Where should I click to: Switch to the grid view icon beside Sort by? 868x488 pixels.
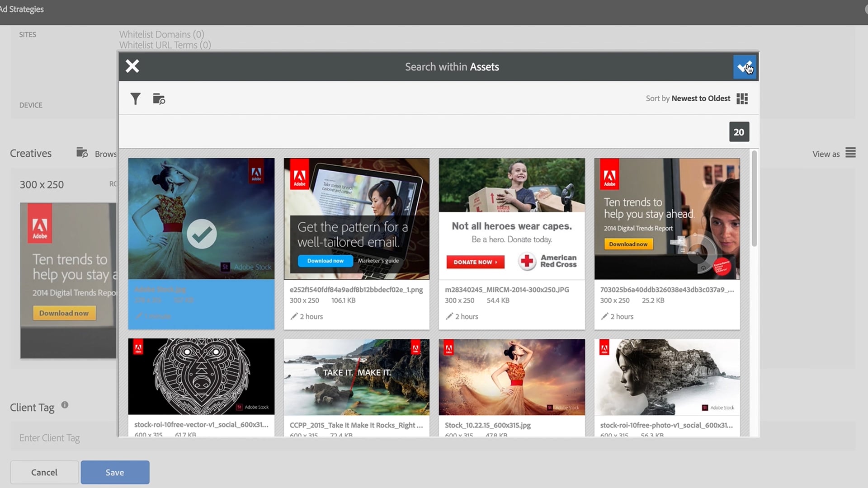tap(742, 99)
